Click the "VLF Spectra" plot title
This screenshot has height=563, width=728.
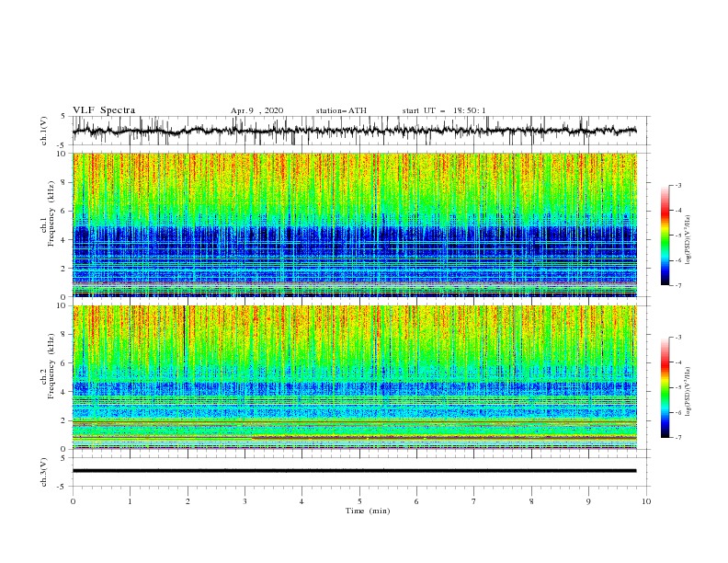coord(104,110)
